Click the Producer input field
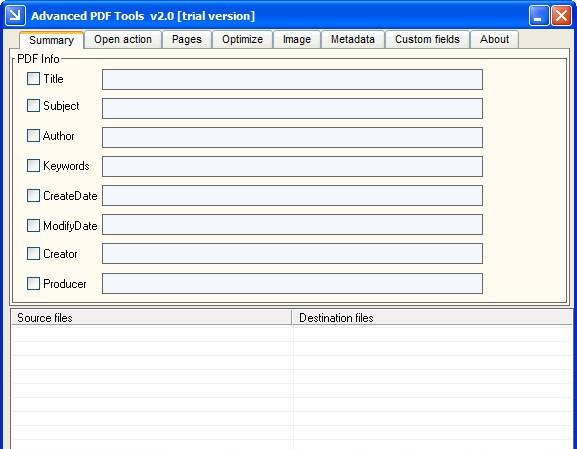The height and width of the screenshot is (449, 577). (x=293, y=283)
